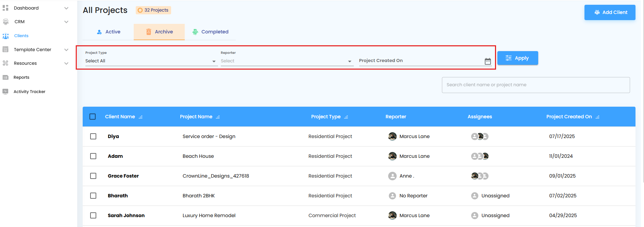Switch to the Active projects tab
Image resolution: width=644 pixels, height=227 pixels.
[x=109, y=32]
